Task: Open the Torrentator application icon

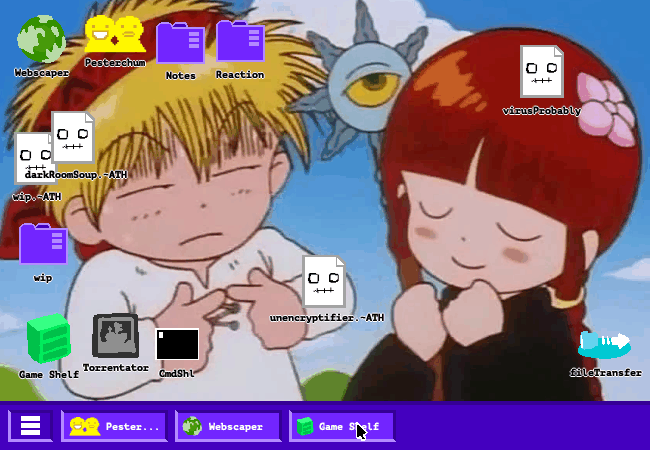Action: tap(115, 336)
